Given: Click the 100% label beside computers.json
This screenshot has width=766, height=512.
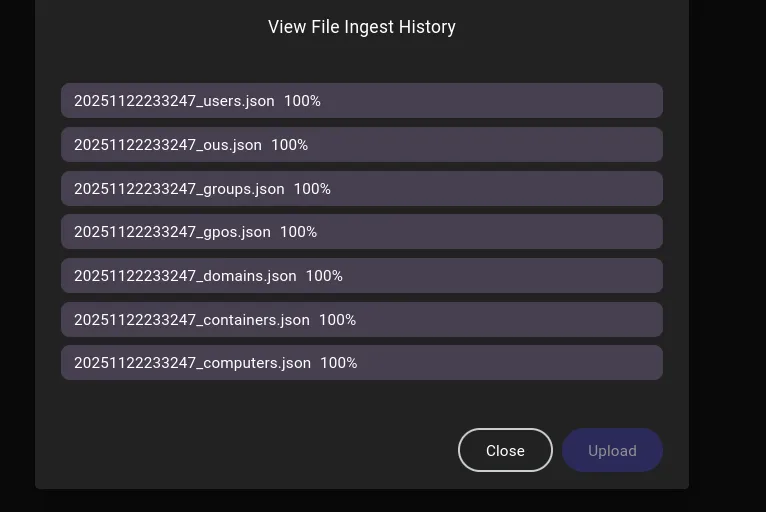Looking at the screenshot, I should pos(339,363).
